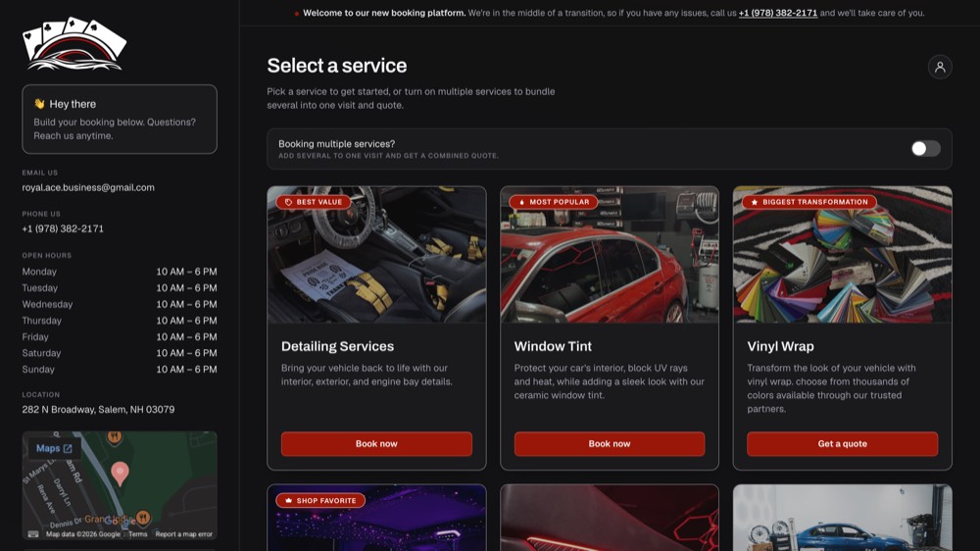Click the Vinyl Wrap card title
980x551 pixels.
(x=780, y=346)
